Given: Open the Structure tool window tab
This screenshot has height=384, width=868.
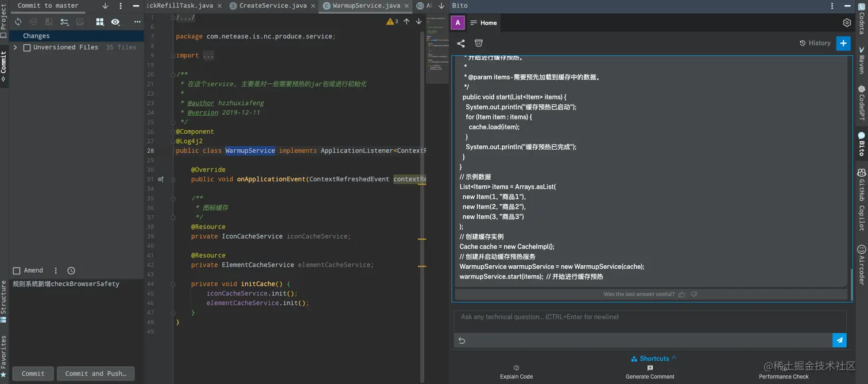Looking at the screenshot, I should click(x=4, y=301).
